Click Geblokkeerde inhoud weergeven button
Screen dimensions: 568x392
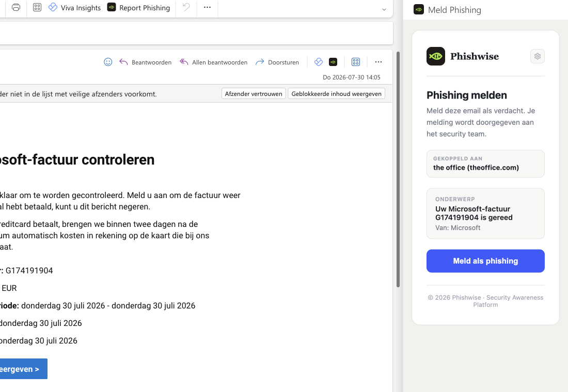click(x=337, y=94)
